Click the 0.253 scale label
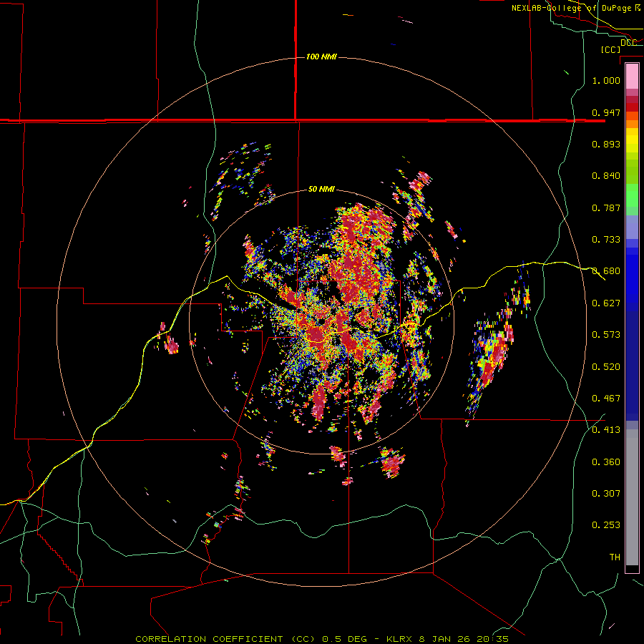 click(606, 525)
